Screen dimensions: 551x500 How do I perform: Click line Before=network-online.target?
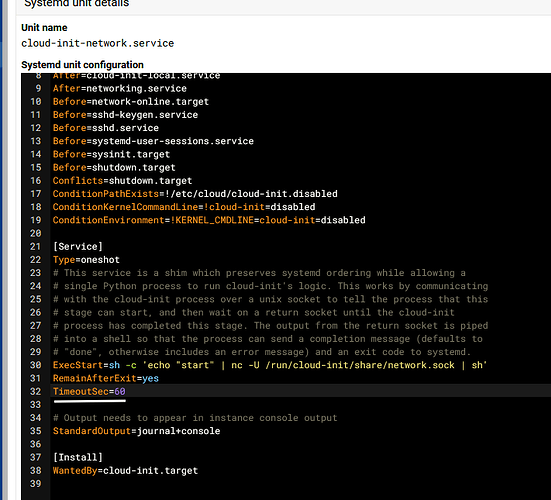pyautogui.click(x=131, y=102)
